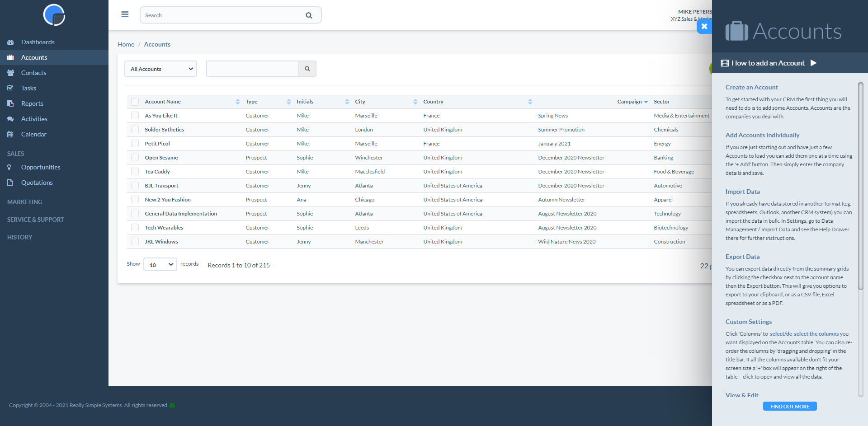The image size is (868, 426).
Task: Click the help drawer vertical scrollbar
Action: tap(861, 185)
